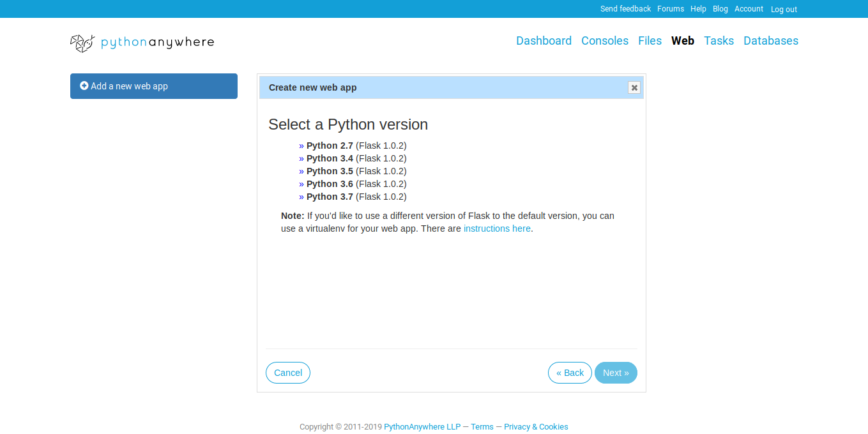
Task: Click the Select a Python version heading
Action: [x=348, y=124]
